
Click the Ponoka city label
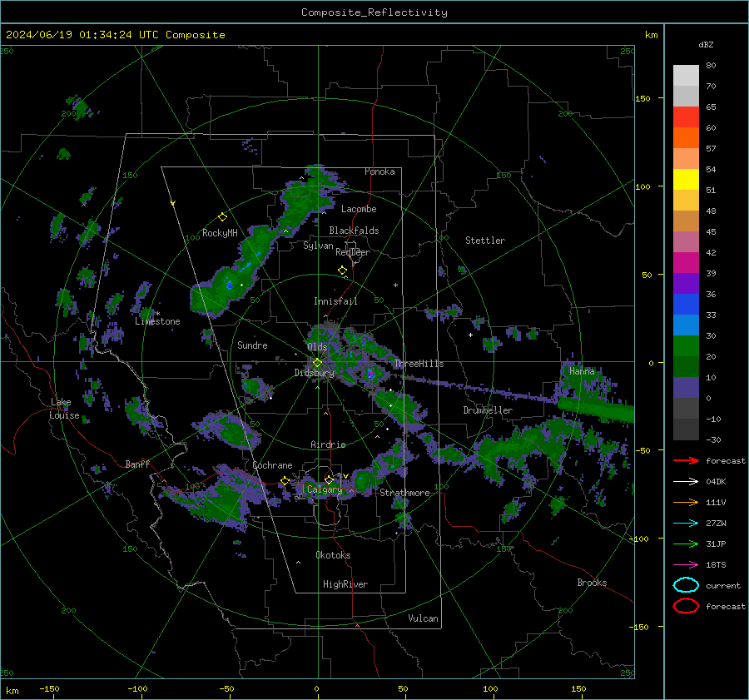click(x=379, y=171)
